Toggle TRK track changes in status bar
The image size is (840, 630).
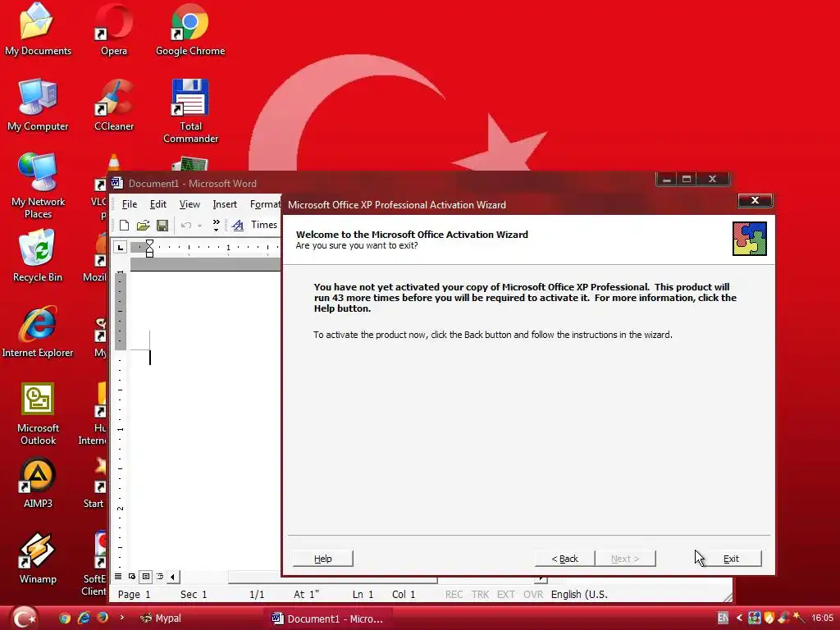pos(480,595)
